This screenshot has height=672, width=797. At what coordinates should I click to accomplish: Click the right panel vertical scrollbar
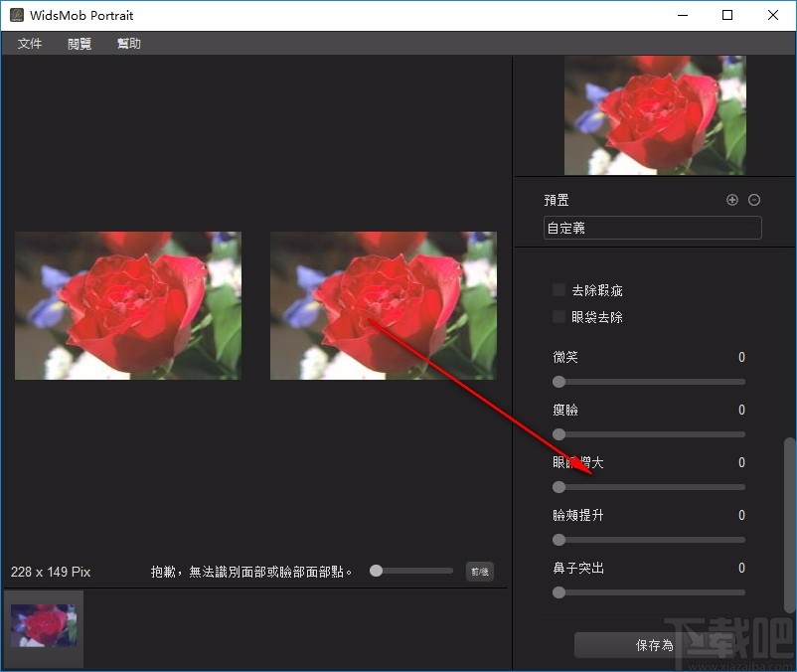789,525
